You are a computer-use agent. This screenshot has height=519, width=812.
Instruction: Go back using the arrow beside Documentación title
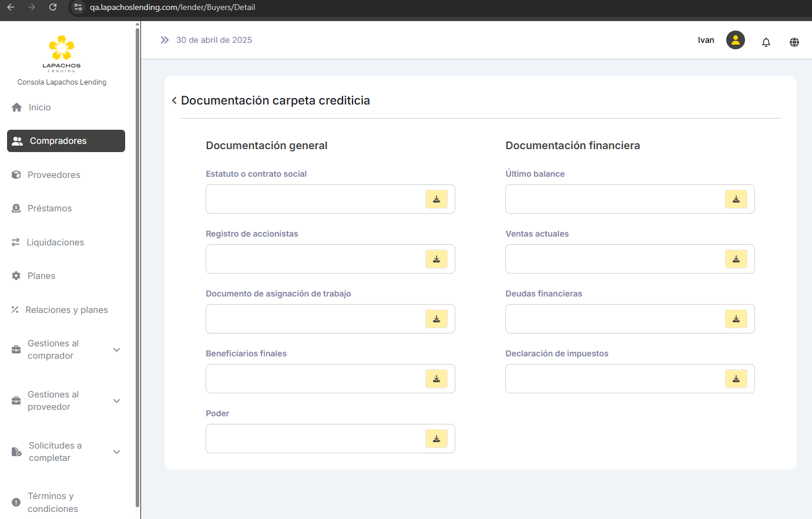(x=174, y=100)
